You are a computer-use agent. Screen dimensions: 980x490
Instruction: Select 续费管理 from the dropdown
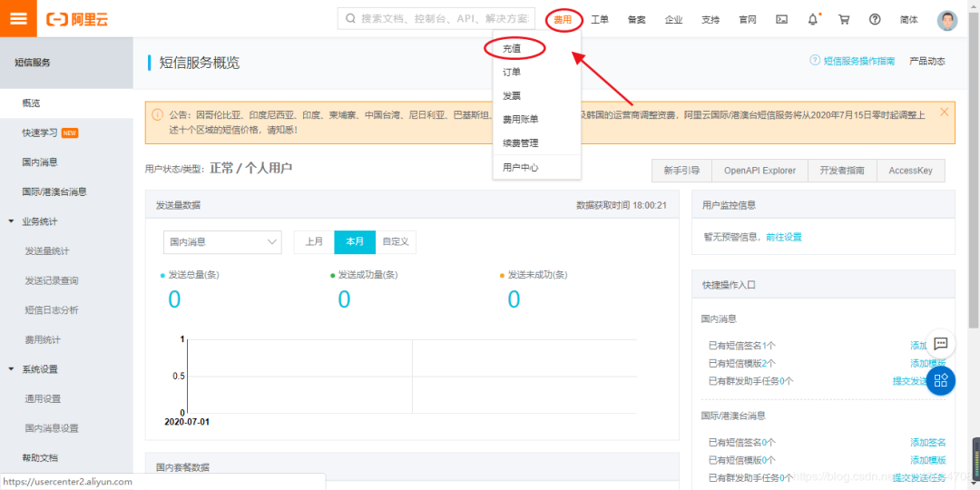click(x=521, y=143)
